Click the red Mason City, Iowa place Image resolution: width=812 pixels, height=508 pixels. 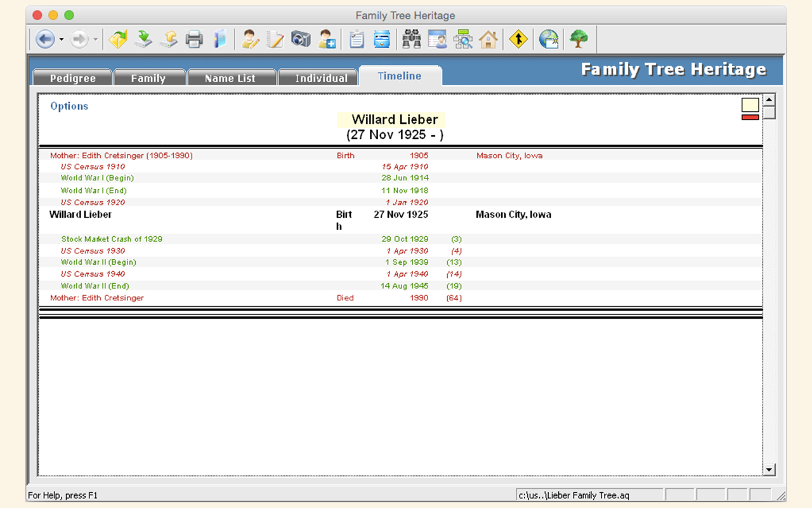509,156
